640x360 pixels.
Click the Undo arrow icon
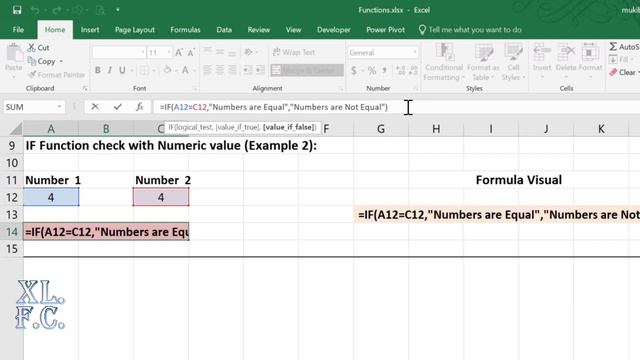(35, 10)
